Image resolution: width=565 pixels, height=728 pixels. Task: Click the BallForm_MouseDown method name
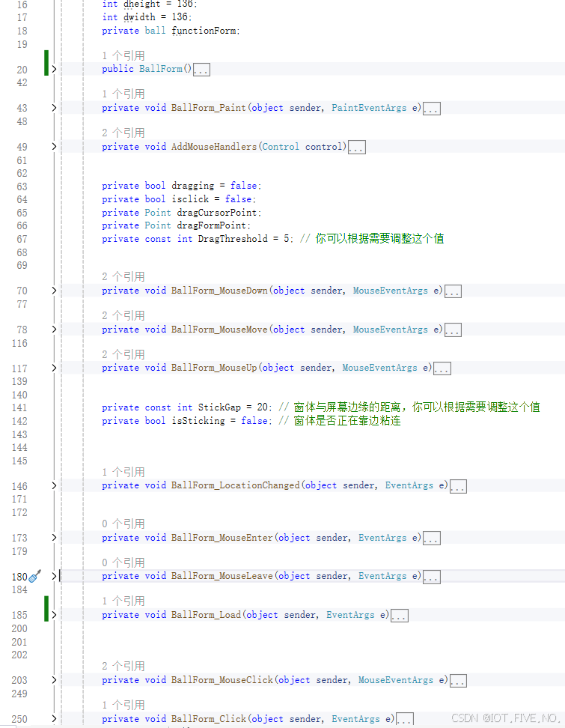pos(219,291)
